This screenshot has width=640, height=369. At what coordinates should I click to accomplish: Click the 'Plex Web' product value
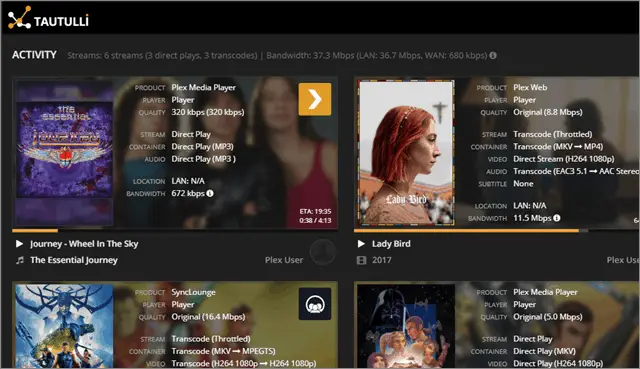530,87
